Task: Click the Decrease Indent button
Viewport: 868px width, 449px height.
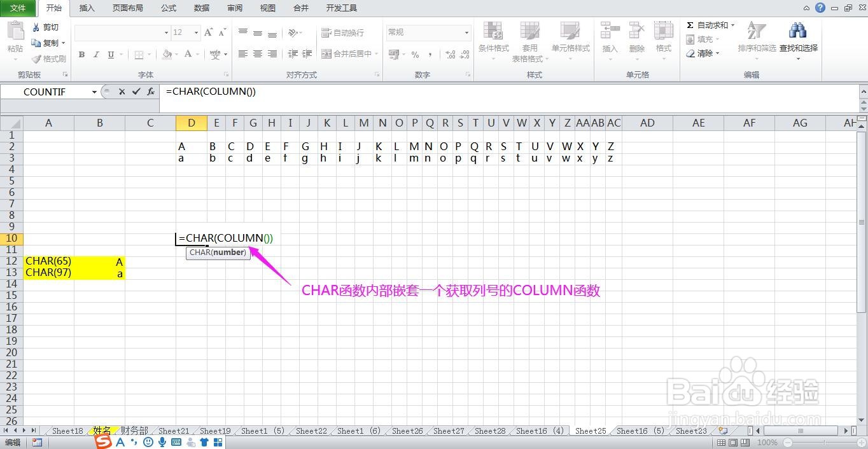Action: tap(293, 54)
